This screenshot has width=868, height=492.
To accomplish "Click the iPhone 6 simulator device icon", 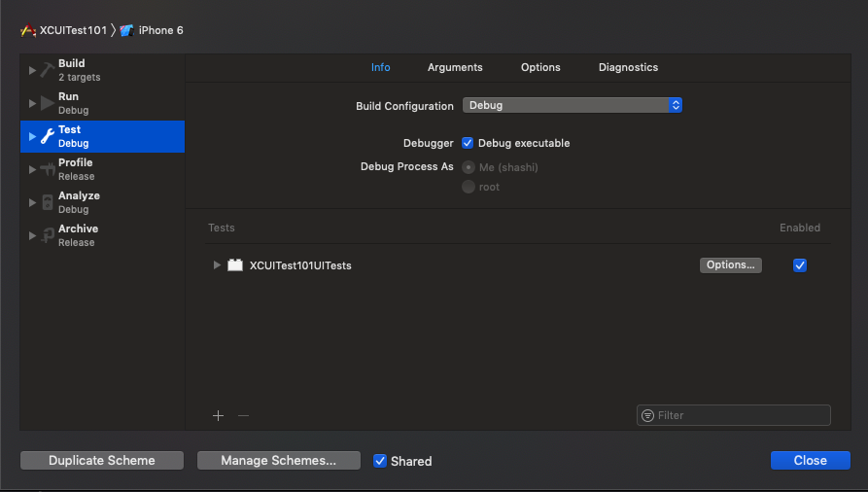I will pyautogui.click(x=126, y=30).
